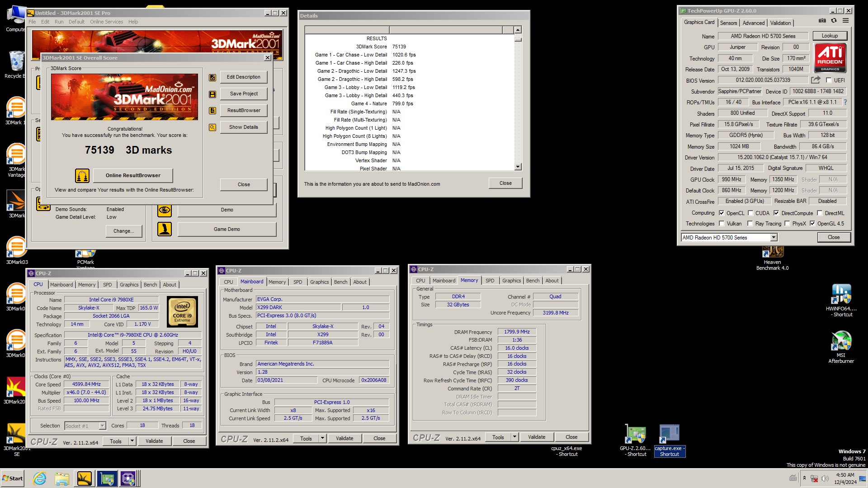Click the Show Details magnifier icon
The image size is (868, 488).
pyautogui.click(x=212, y=127)
